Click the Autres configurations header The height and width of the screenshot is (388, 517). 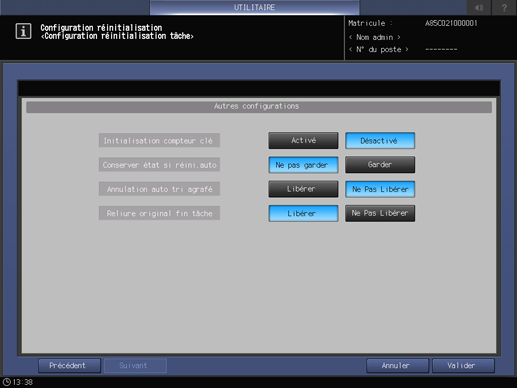click(x=259, y=107)
